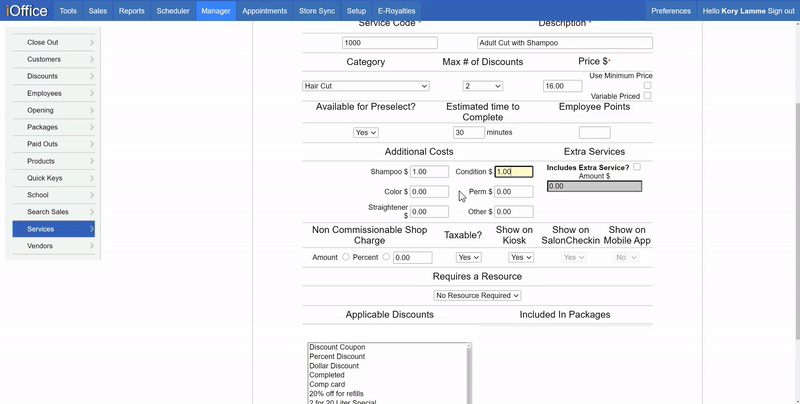Open Services in sidebar

(x=54, y=229)
